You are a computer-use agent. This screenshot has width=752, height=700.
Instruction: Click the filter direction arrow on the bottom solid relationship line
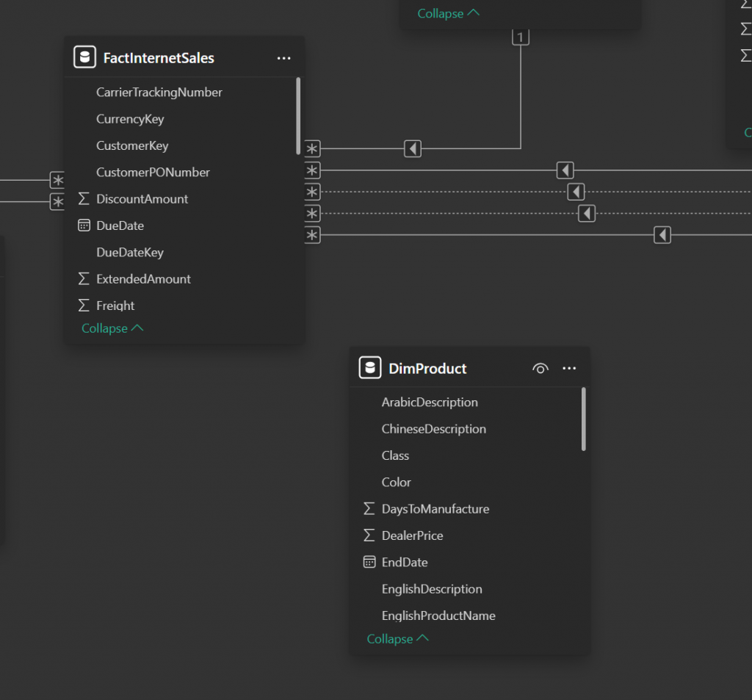pos(662,235)
